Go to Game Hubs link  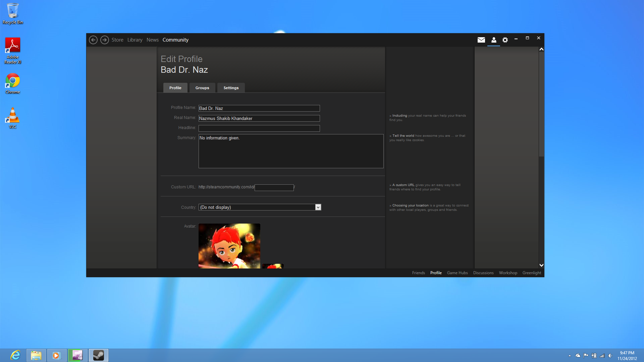(x=457, y=273)
